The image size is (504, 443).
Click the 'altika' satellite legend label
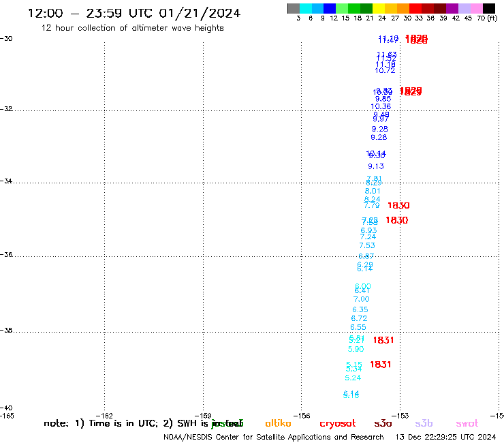(x=278, y=423)
